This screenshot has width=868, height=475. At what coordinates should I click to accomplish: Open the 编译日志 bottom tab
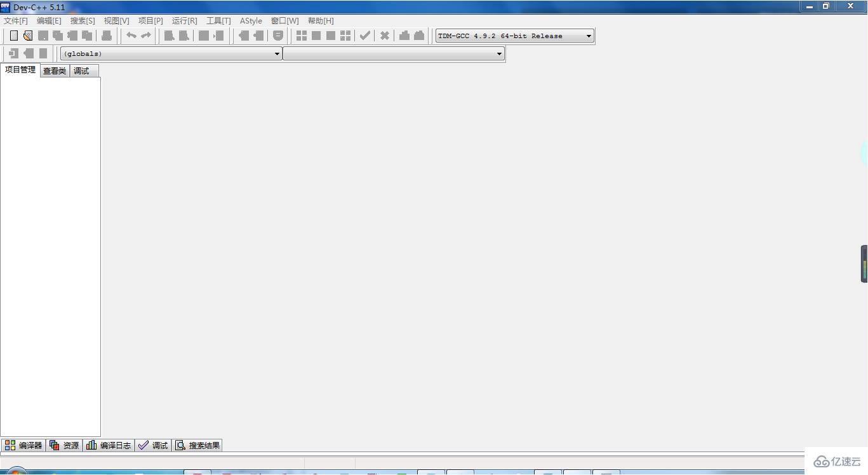click(x=109, y=445)
